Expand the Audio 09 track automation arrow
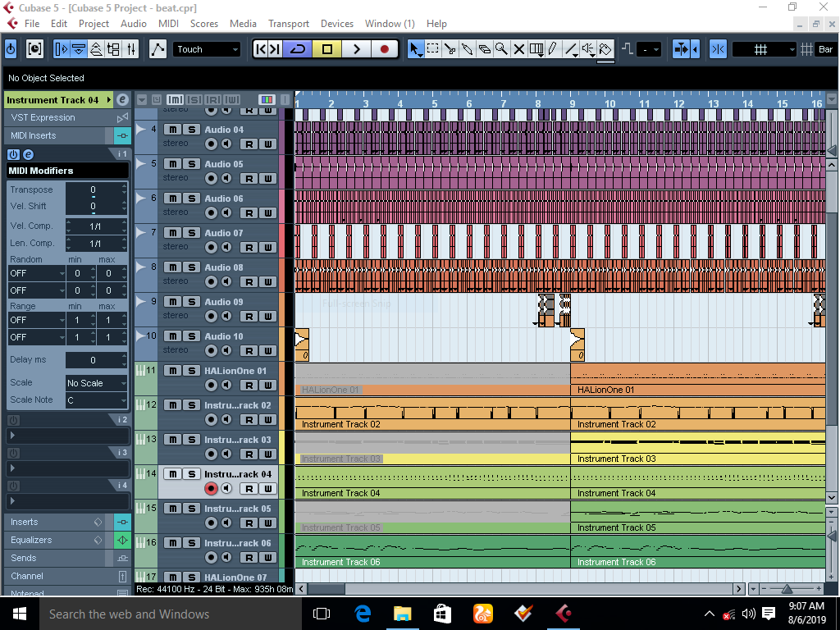Image resolution: width=840 pixels, height=630 pixels. pos(141,301)
